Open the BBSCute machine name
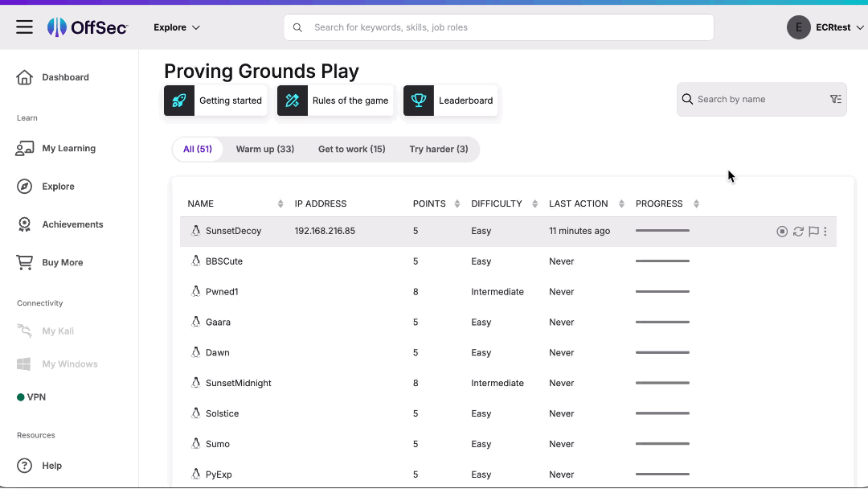The height and width of the screenshot is (489, 868). coord(224,261)
